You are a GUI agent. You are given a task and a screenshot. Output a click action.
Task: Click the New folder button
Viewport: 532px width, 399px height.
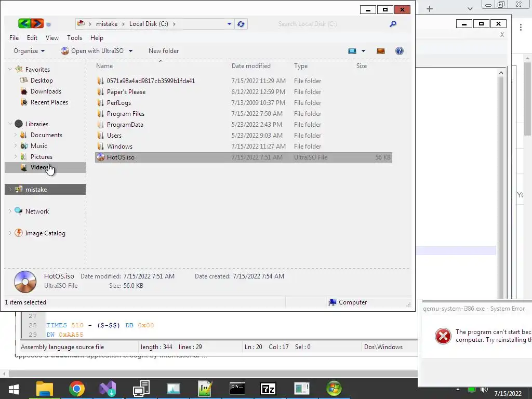point(164,51)
